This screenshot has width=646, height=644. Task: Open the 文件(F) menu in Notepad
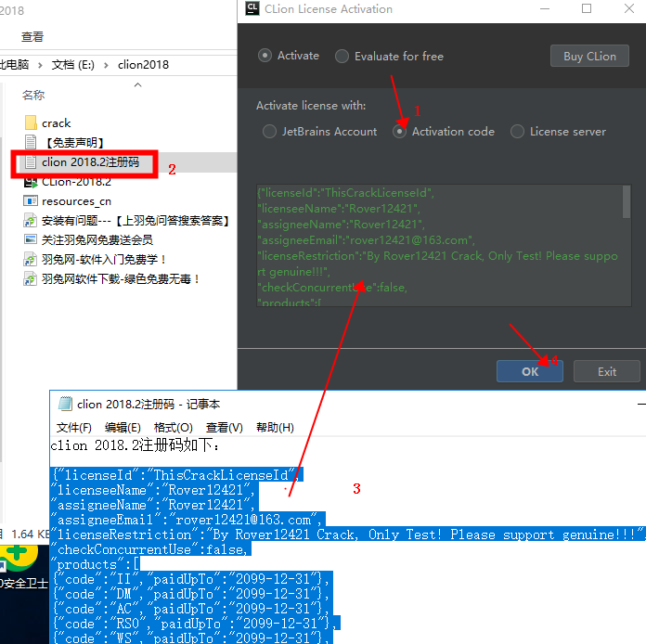[73, 428]
